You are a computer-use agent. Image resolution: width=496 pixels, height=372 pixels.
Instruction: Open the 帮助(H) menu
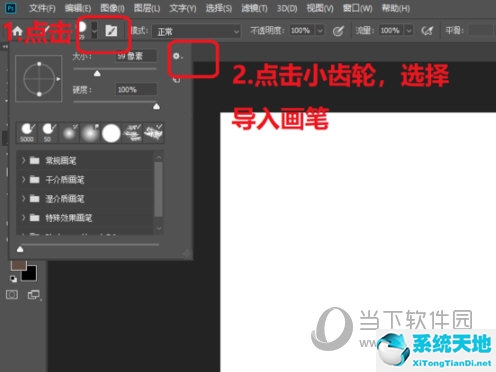click(x=396, y=8)
